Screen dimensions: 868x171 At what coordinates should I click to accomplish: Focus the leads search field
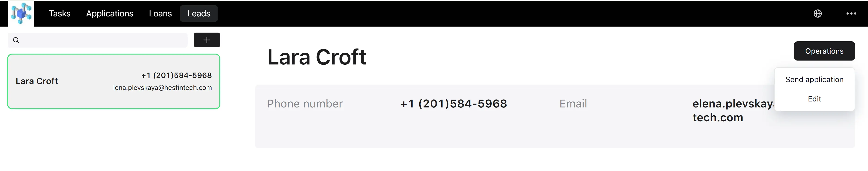(x=98, y=40)
